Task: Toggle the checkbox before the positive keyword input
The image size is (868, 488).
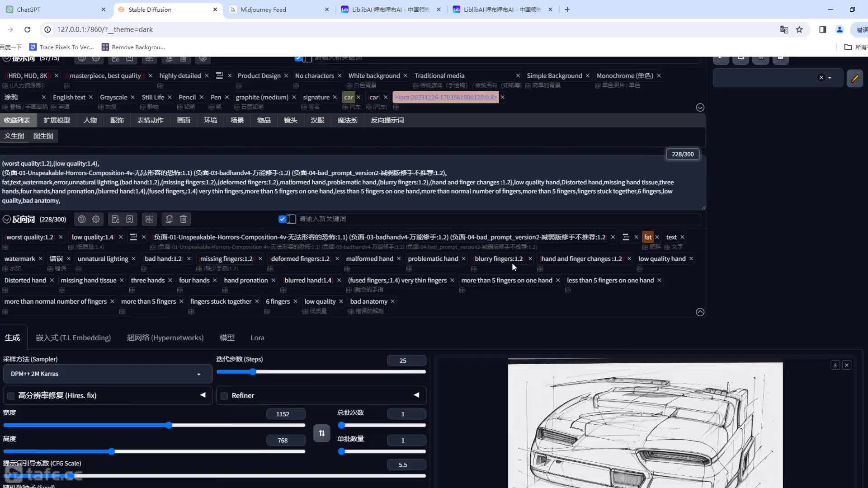Action: click(298, 58)
